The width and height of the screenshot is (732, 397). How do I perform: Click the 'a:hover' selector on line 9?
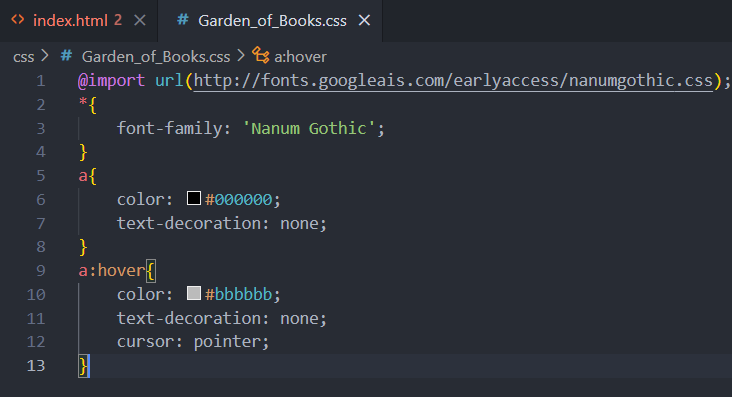(112, 271)
